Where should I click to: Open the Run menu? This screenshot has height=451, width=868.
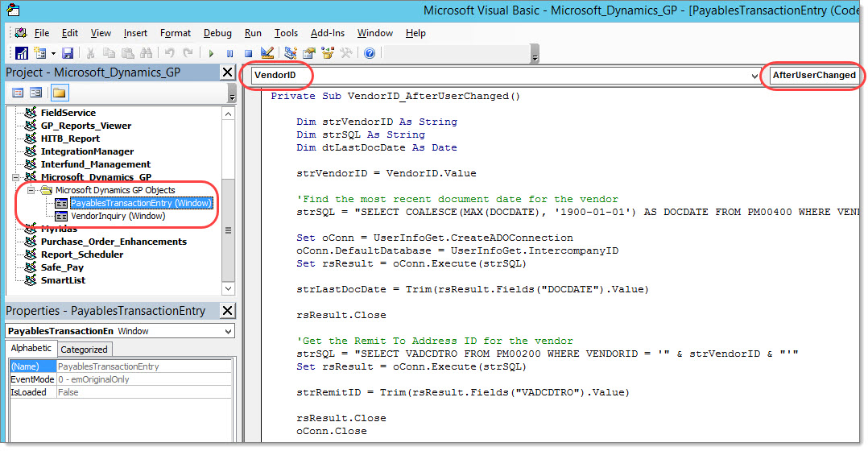pyautogui.click(x=253, y=33)
